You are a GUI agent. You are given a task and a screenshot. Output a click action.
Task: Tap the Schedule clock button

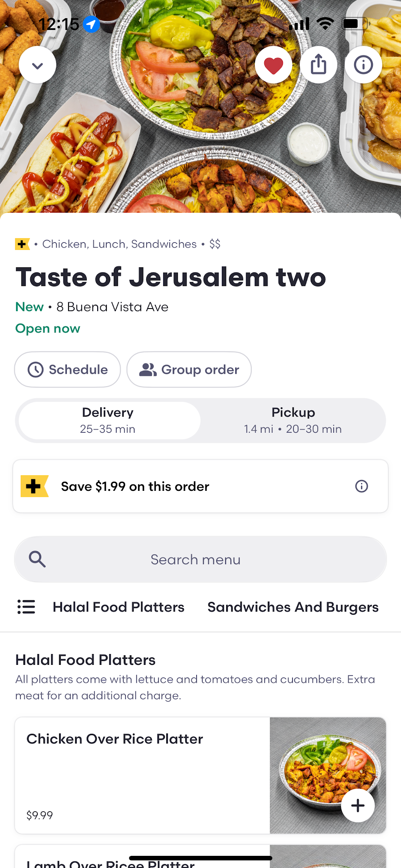[67, 369]
